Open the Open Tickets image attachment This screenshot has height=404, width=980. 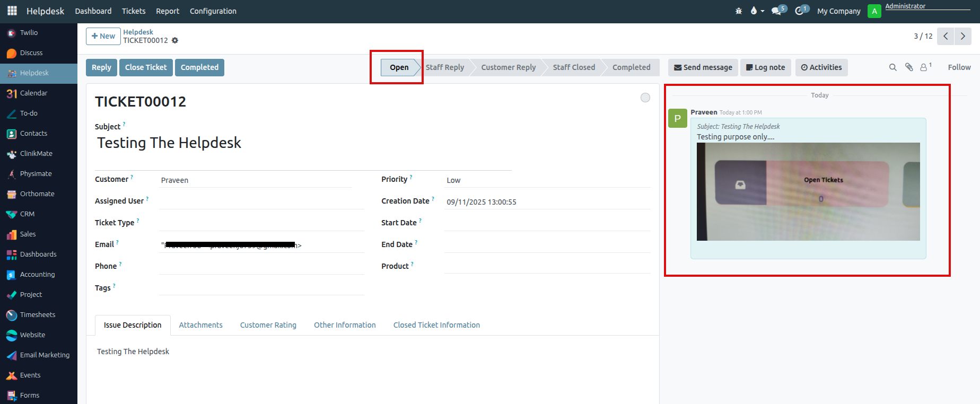point(808,191)
